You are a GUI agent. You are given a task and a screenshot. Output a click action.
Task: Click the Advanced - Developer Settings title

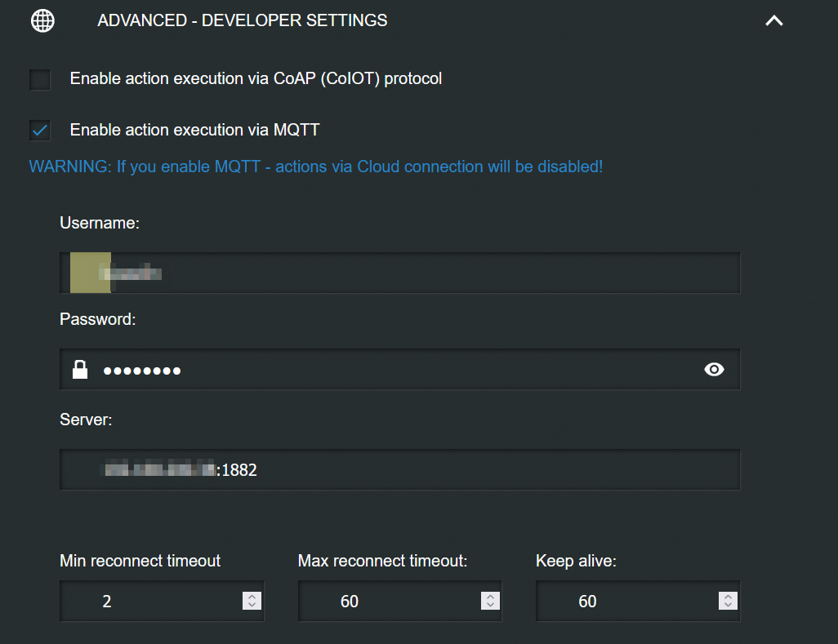pos(243,21)
